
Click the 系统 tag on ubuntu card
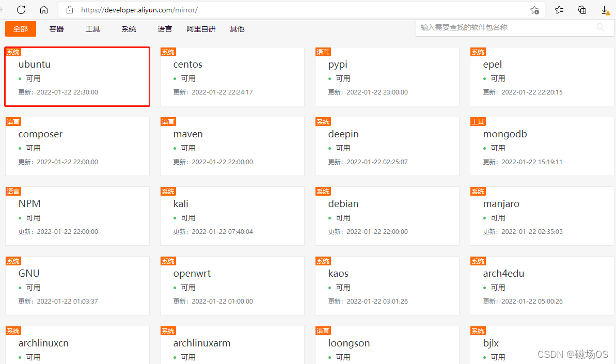tap(13, 52)
